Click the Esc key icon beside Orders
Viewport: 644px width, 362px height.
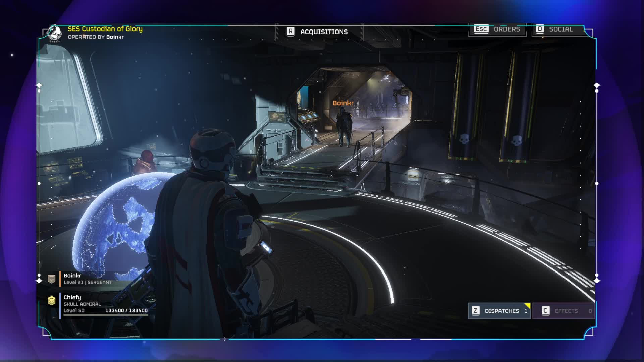pyautogui.click(x=481, y=29)
